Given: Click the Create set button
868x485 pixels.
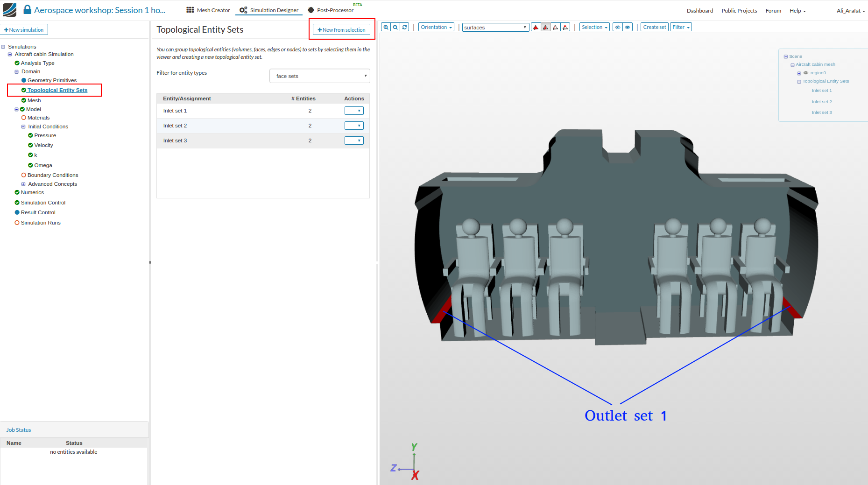Looking at the screenshot, I should 654,27.
